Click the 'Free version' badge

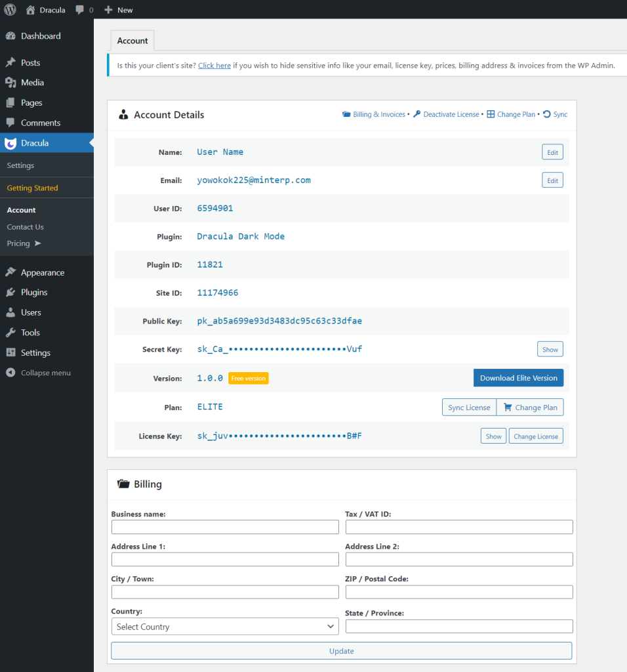pyautogui.click(x=249, y=379)
